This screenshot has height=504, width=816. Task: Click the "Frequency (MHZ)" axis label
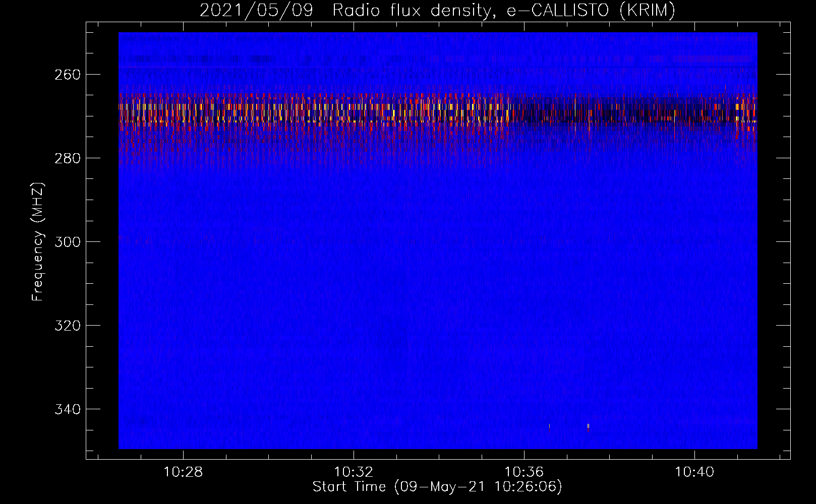point(38,242)
